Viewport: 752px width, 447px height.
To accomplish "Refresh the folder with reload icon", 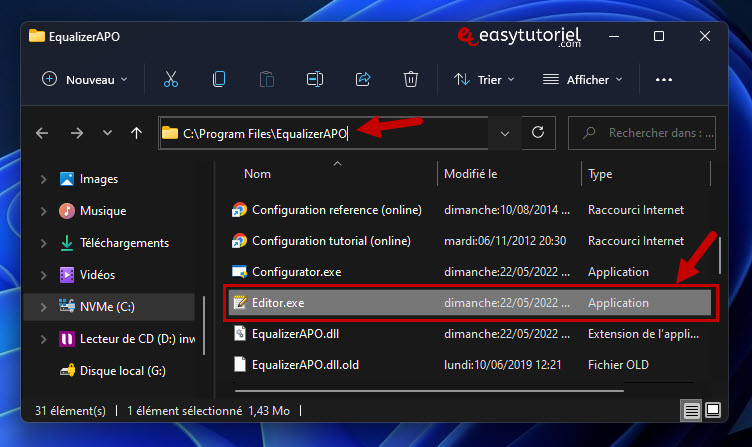I will (x=538, y=133).
